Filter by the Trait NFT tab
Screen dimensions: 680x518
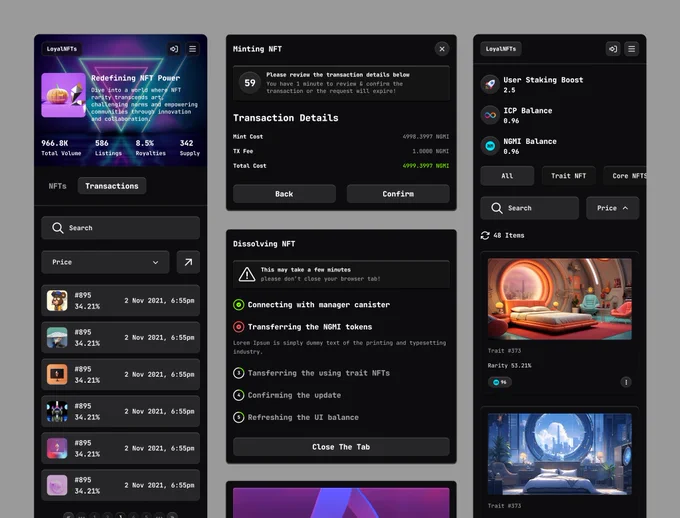[569, 176]
